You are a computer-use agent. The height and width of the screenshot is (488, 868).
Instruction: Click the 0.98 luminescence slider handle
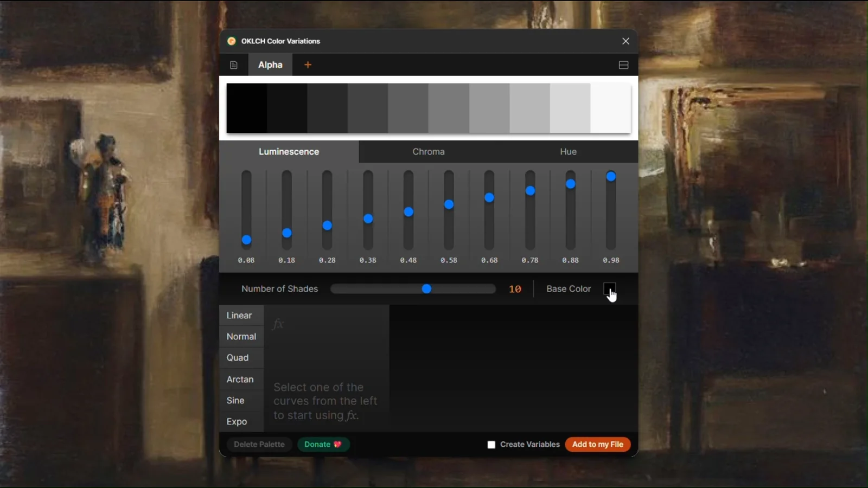[611, 176]
